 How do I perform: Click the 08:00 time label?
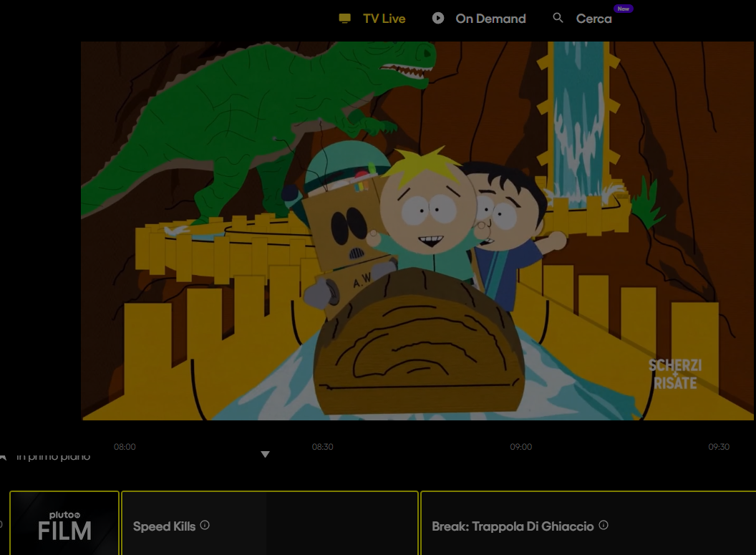[x=125, y=447]
